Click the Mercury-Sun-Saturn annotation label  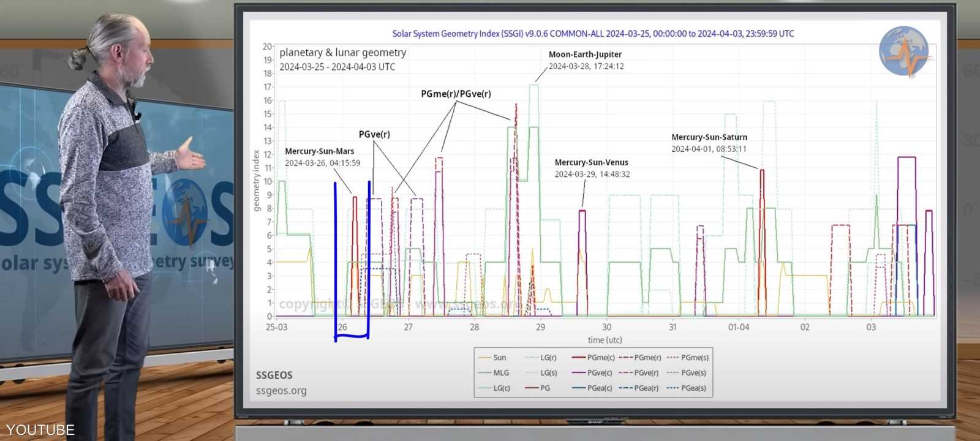click(709, 137)
